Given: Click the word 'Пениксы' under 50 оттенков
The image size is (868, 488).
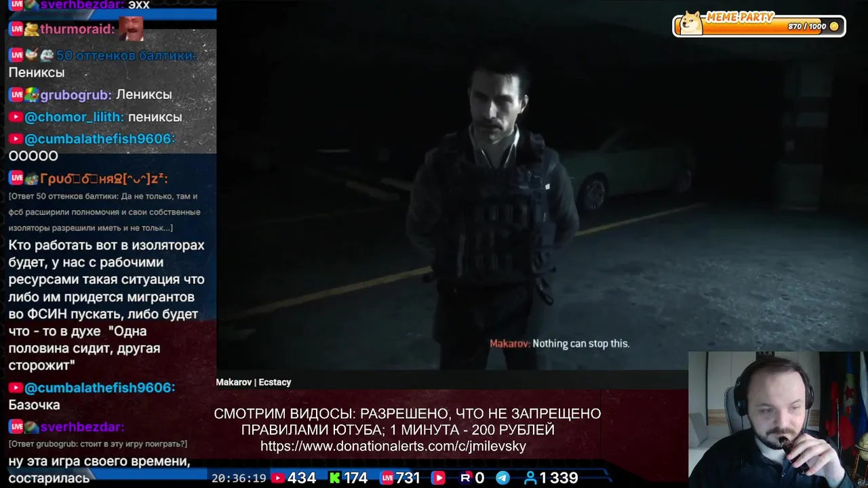Looking at the screenshot, I should 37,73.
